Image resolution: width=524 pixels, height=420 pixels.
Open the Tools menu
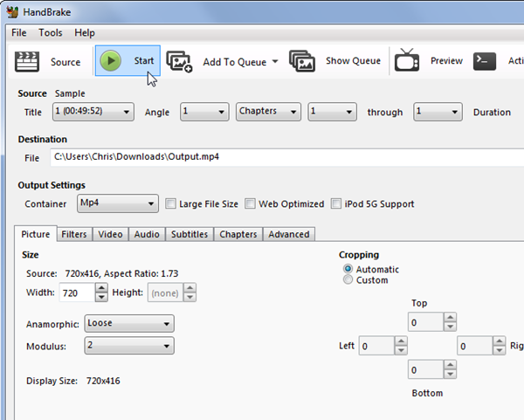[51, 33]
